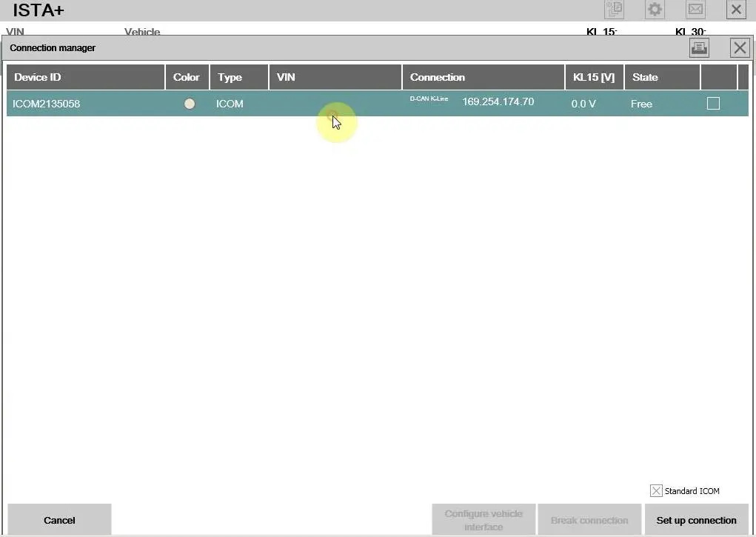Print the Connection manager list
The height and width of the screenshot is (537, 756).
(699, 47)
